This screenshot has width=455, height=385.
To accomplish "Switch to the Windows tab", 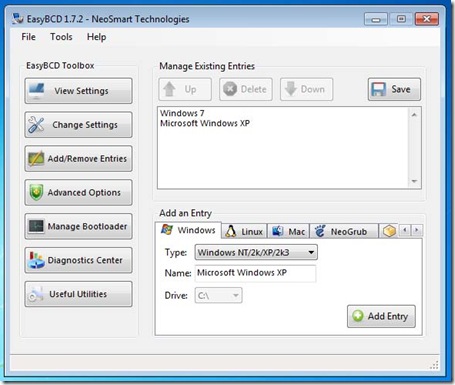I will pyautogui.click(x=188, y=230).
